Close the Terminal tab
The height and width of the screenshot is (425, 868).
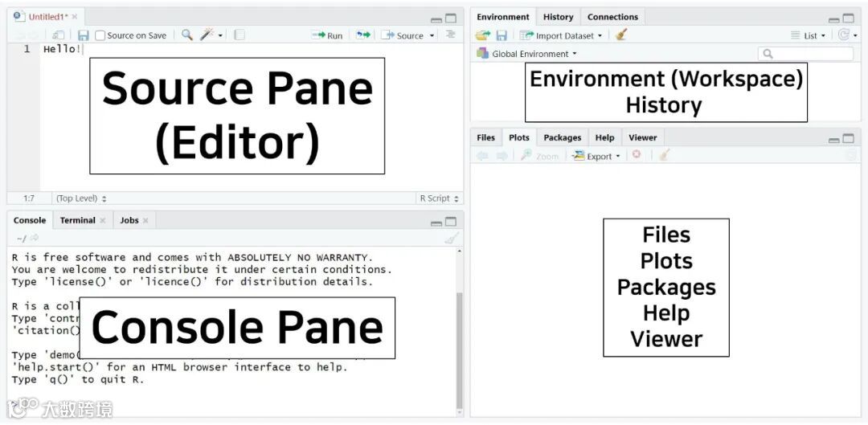click(x=102, y=220)
